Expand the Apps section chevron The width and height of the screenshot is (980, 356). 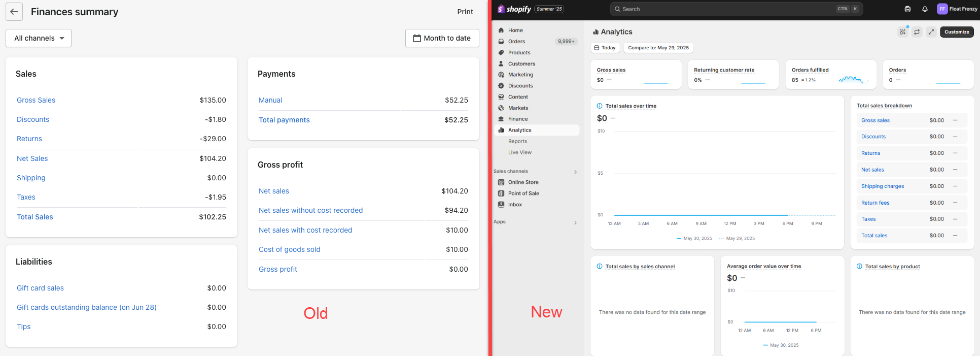[575, 222]
